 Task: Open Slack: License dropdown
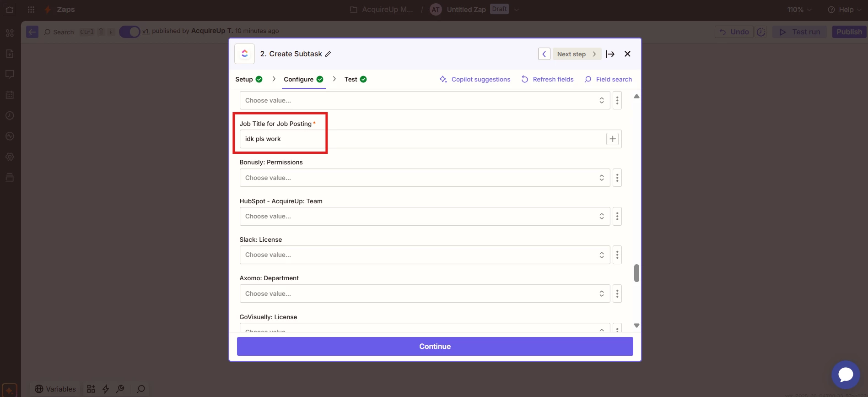click(x=425, y=255)
